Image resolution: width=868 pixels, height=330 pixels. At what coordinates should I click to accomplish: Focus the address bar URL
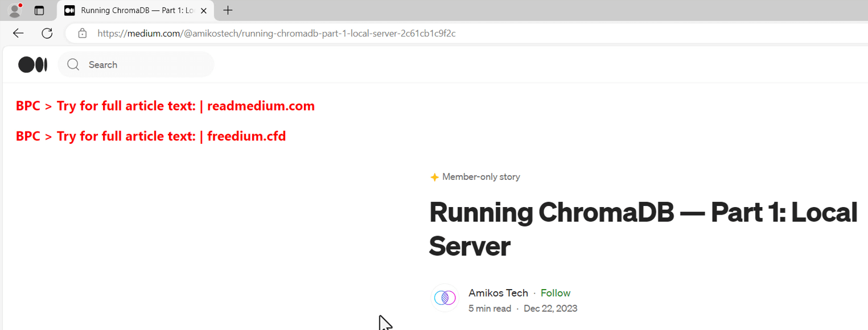pos(277,34)
